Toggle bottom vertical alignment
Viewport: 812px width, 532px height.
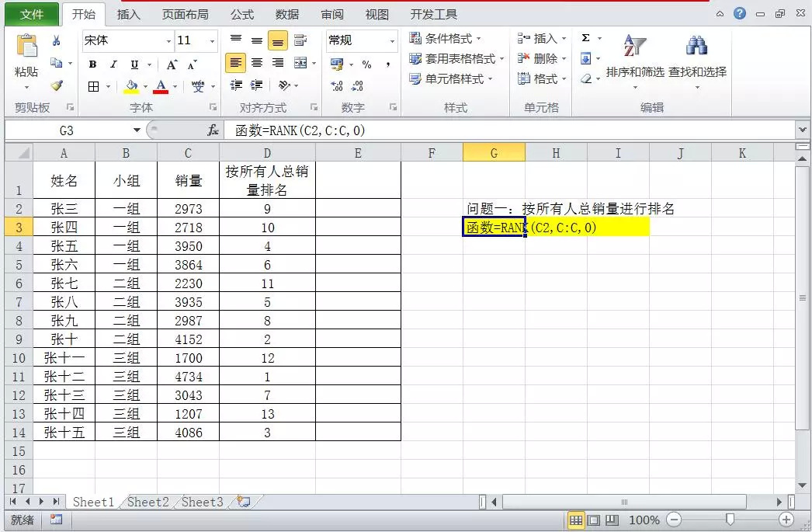click(278, 40)
